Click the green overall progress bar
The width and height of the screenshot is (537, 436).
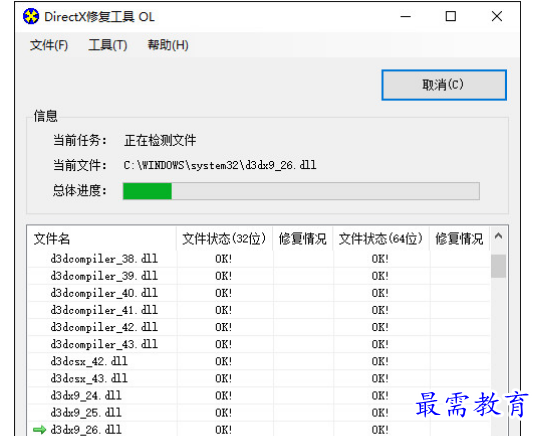(x=301, y=191)
